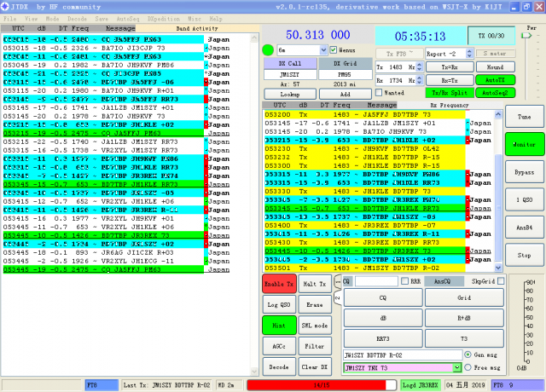Click the green round status indicator beside the band selector
This screenshot has height=392, width=546.
(x=268, y=50)
